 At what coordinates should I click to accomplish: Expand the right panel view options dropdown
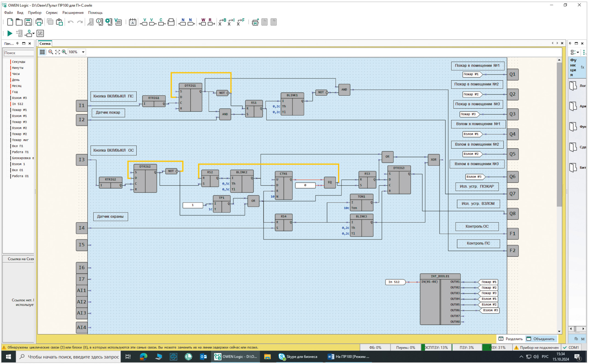point(578,52)
